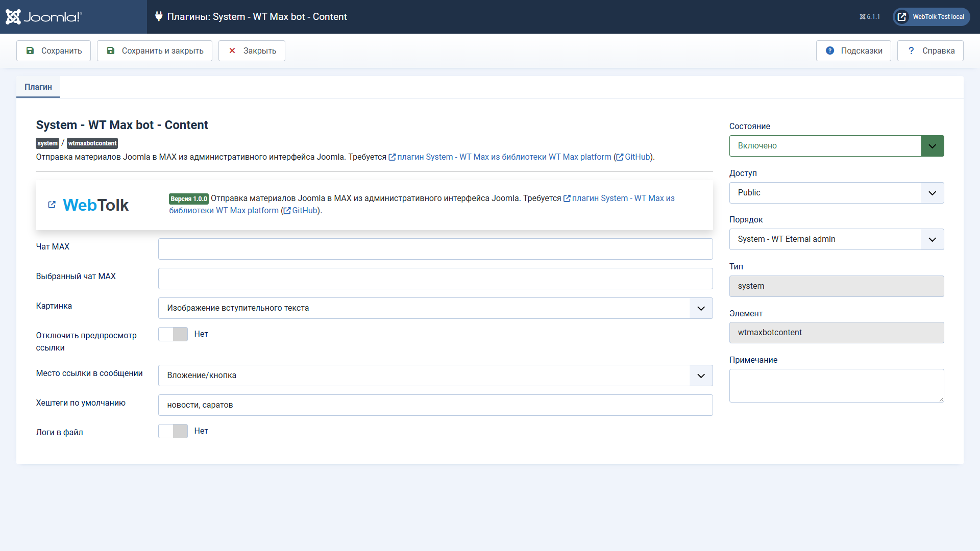Screen dimensions: 980x551
Task: Click external-link icon next to WebTolk logo
Action: (52, 205)
